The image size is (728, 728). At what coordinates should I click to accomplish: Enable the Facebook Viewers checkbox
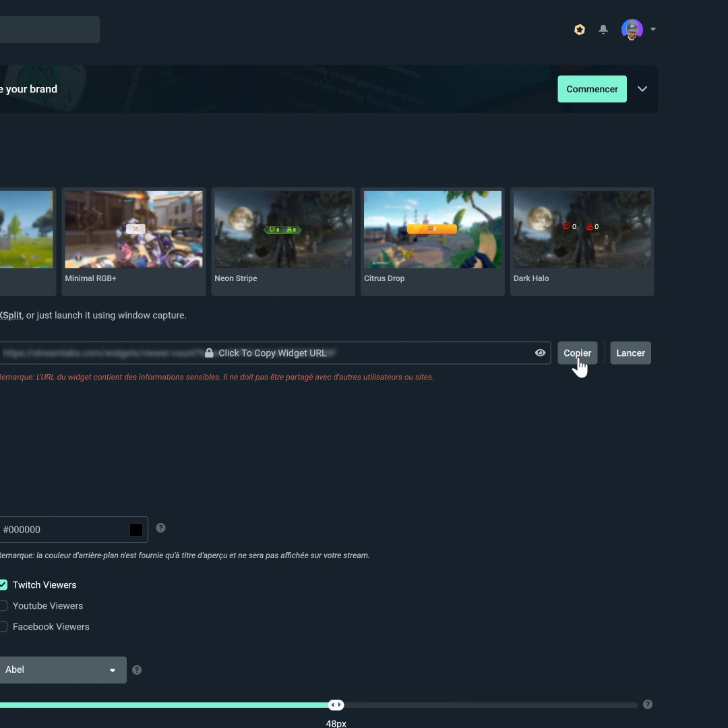tap(3, 626)
